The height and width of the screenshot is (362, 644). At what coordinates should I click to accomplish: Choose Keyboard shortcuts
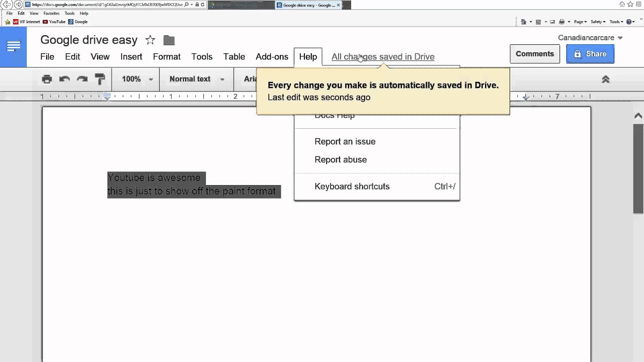pos(377,187)
